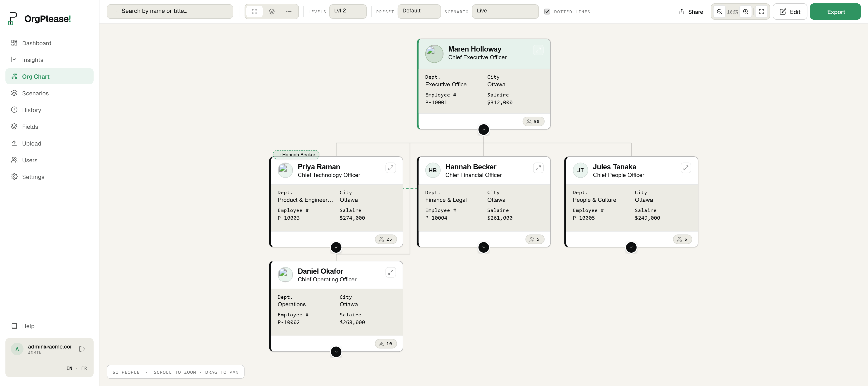868x386 pixels.
Task: Click the Search by name or title field
Action: coord(170,12)
